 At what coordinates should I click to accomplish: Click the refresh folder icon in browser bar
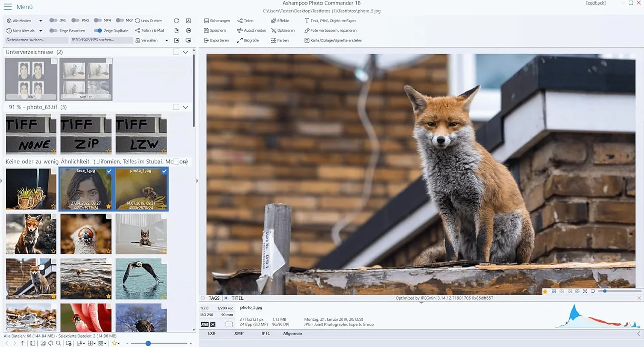51,343
